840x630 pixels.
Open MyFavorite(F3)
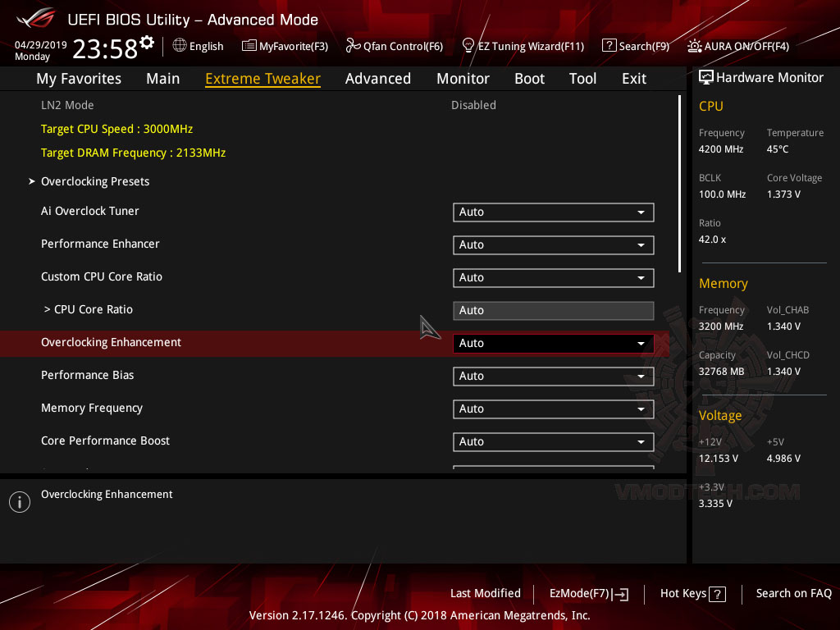tap(285, 46)
